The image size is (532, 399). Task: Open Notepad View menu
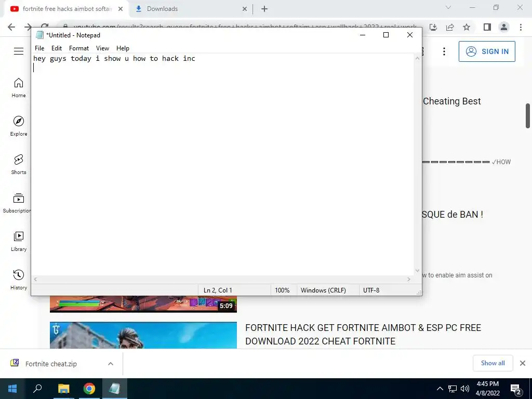click(x=102, y=48)
